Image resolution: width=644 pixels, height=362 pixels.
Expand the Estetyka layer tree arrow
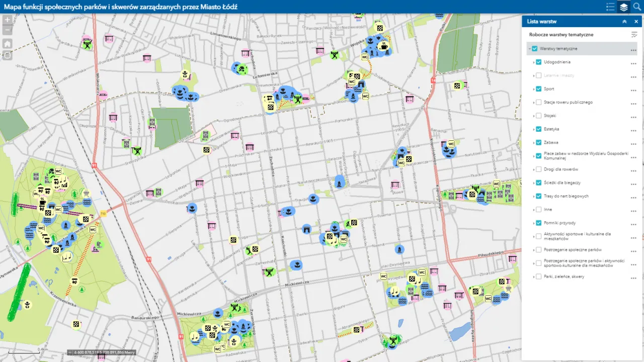tap(533, 129)
